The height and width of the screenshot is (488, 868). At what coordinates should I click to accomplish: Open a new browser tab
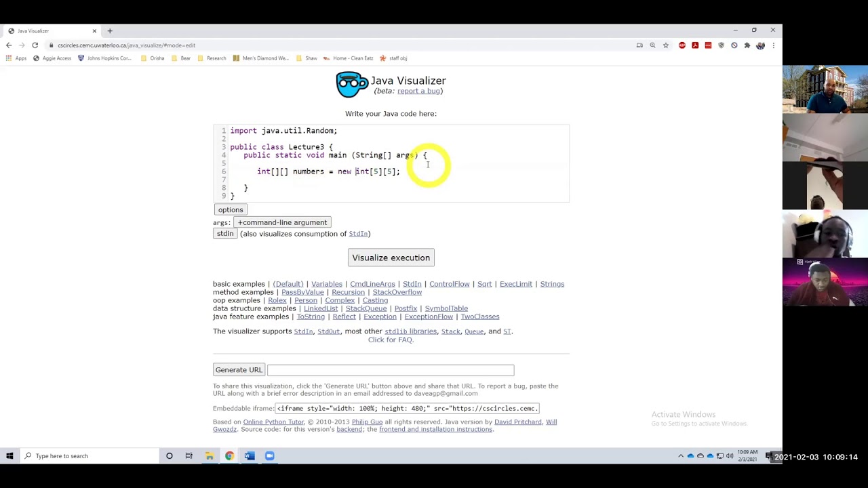point(110,30)
